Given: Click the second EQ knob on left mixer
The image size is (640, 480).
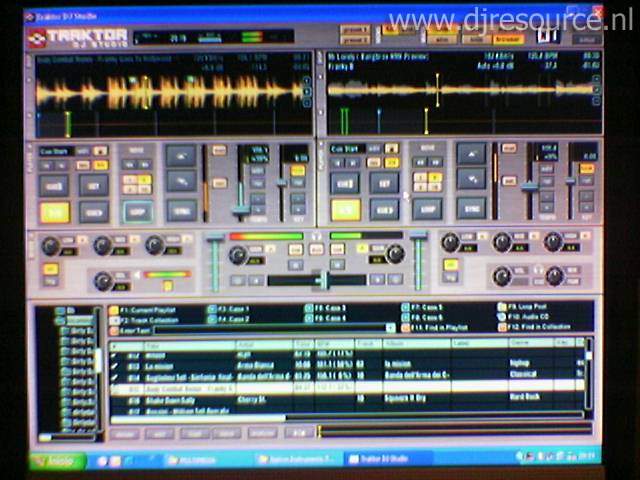Looking at the screenshot, I should click(x=102, y=245).
